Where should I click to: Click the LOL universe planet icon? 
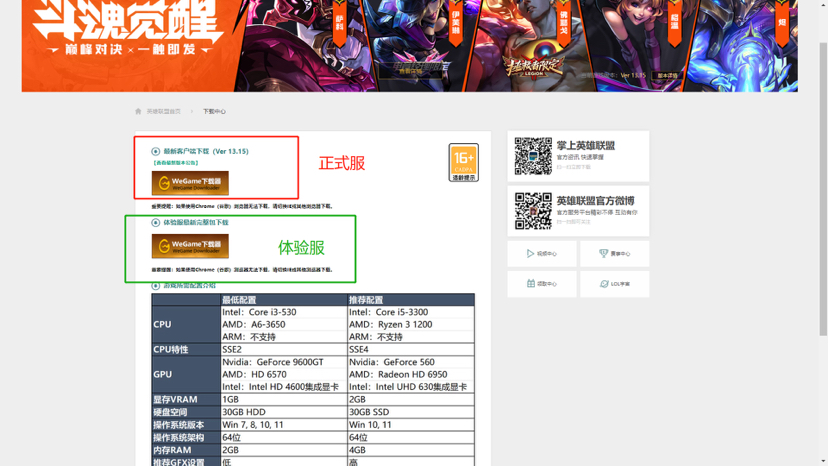604,284
